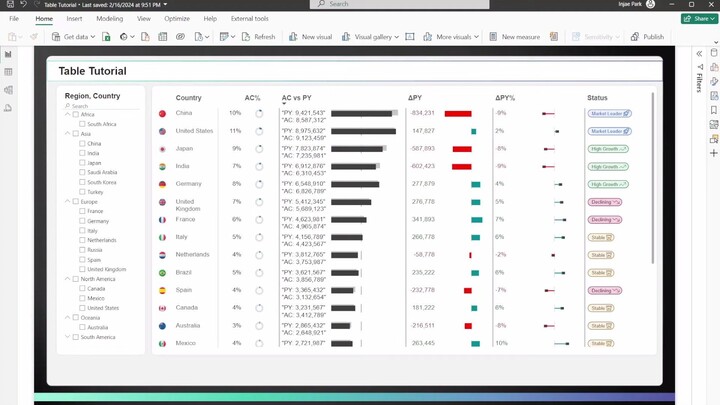Collapse the Asia region group
The height and width of the screenshot is (405, 720).
tap(67, 133)
